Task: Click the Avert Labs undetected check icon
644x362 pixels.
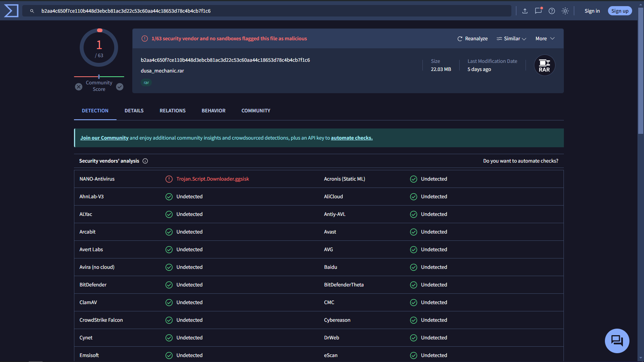Action: coord(169,250)
